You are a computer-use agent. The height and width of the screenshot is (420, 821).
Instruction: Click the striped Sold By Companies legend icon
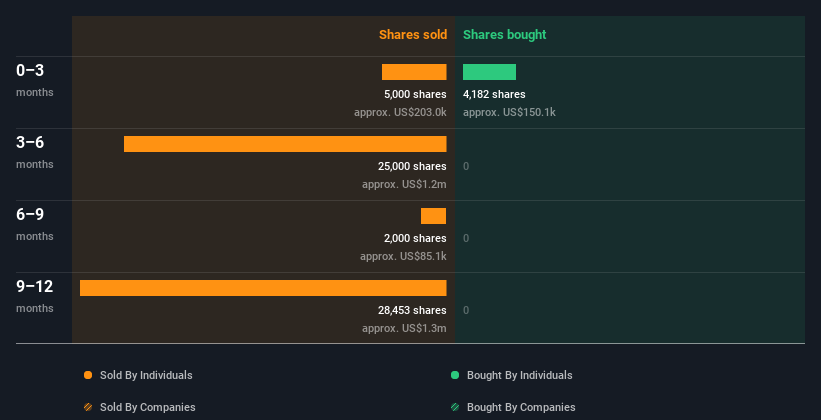88,407
